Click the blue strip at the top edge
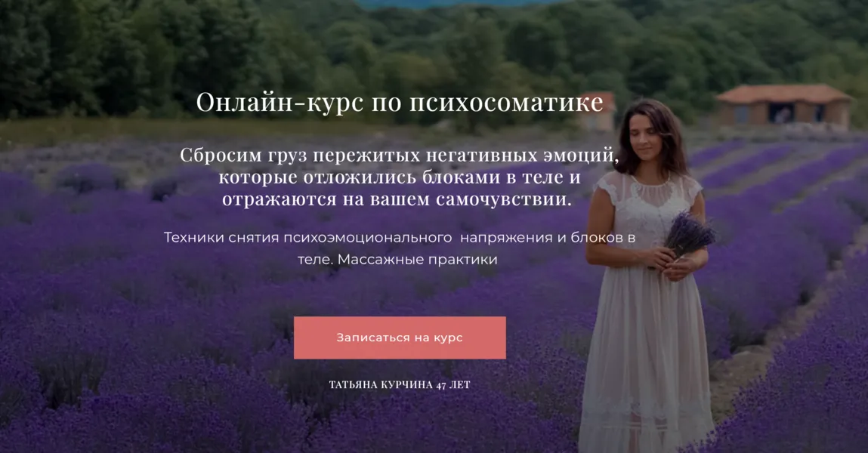Image resolution: width=868 pixels, height=453 pixels. point(459,3)
